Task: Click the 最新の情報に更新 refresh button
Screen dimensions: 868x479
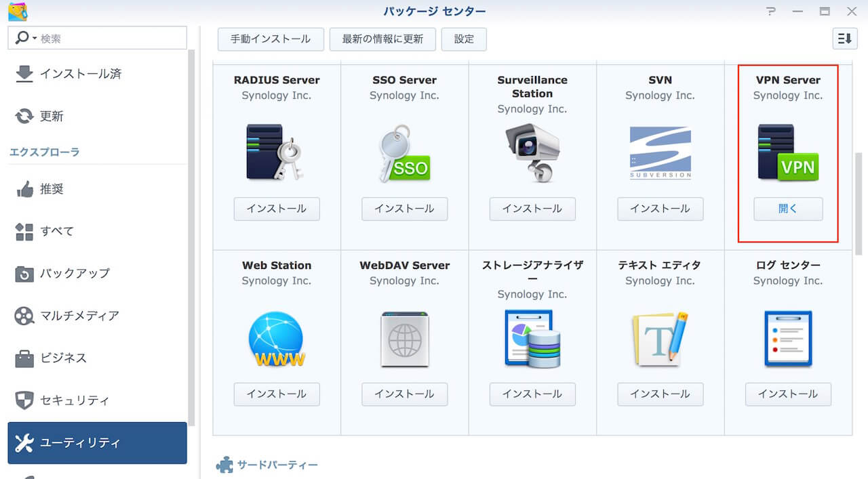Action: point(382,39)
